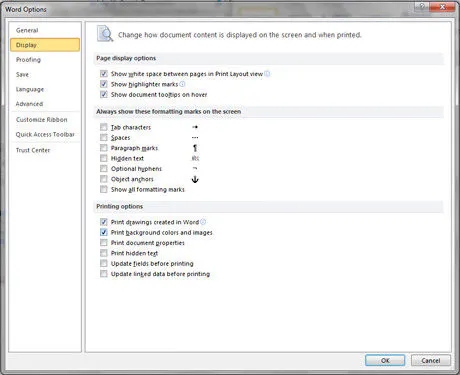Viewport: 460px width, 375px height.
Task: Open Advanced options
Action: pyautogui.click(x=45, y=104)
